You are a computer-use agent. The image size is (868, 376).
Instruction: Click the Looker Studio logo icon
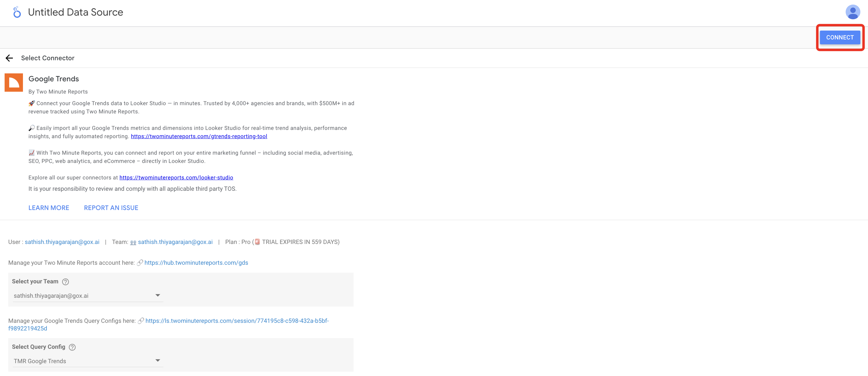17,13
